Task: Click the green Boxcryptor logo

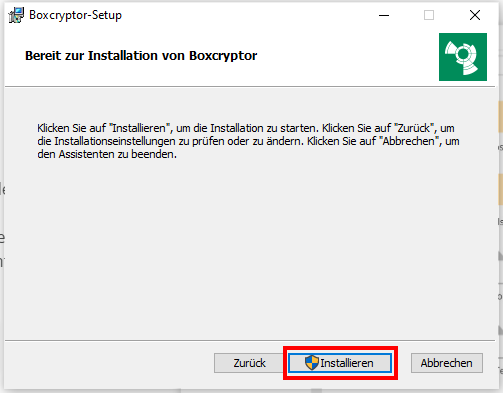Action: (463, 57)
